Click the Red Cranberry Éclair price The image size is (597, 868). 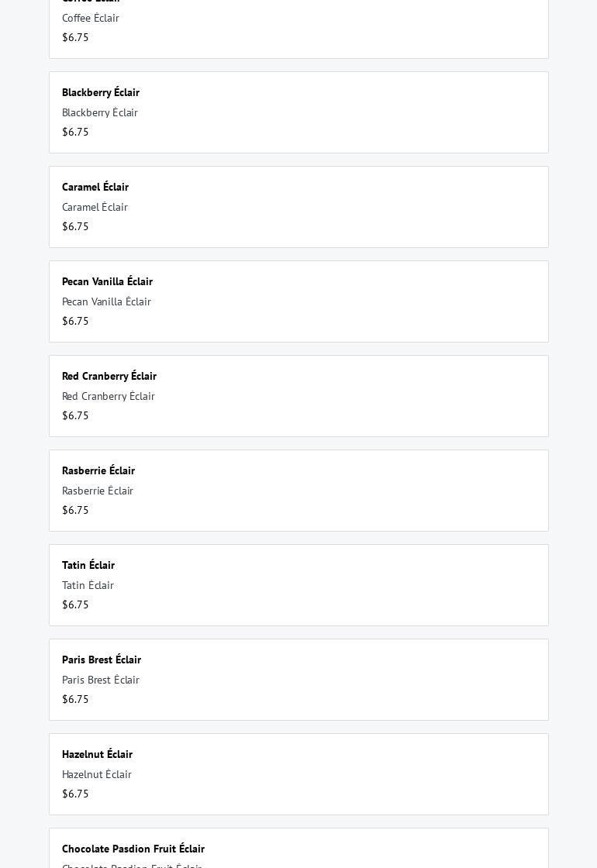[x=75, y=415]
